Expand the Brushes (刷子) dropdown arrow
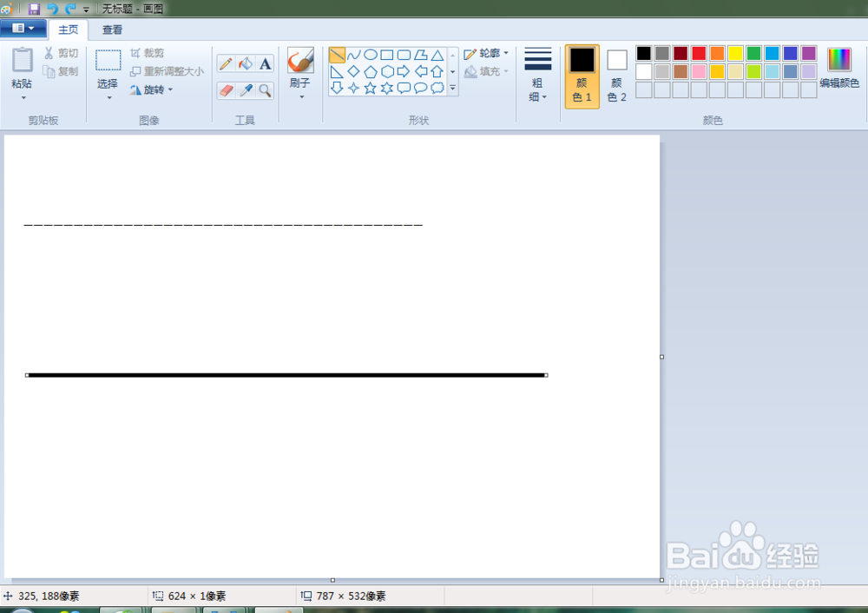 pos(302,97)
